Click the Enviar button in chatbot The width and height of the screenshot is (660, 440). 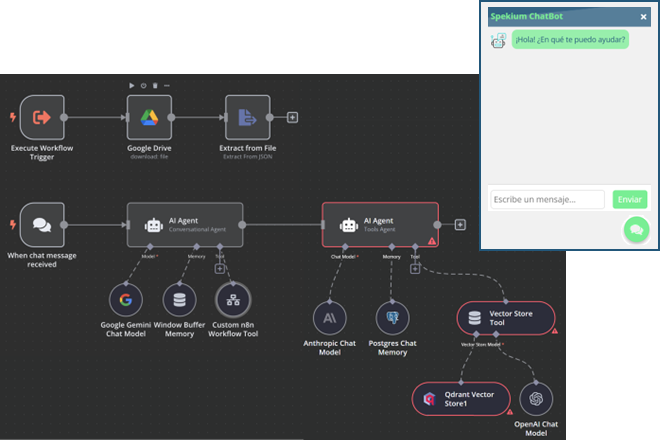pyautogui.click(x=630, y=200)
